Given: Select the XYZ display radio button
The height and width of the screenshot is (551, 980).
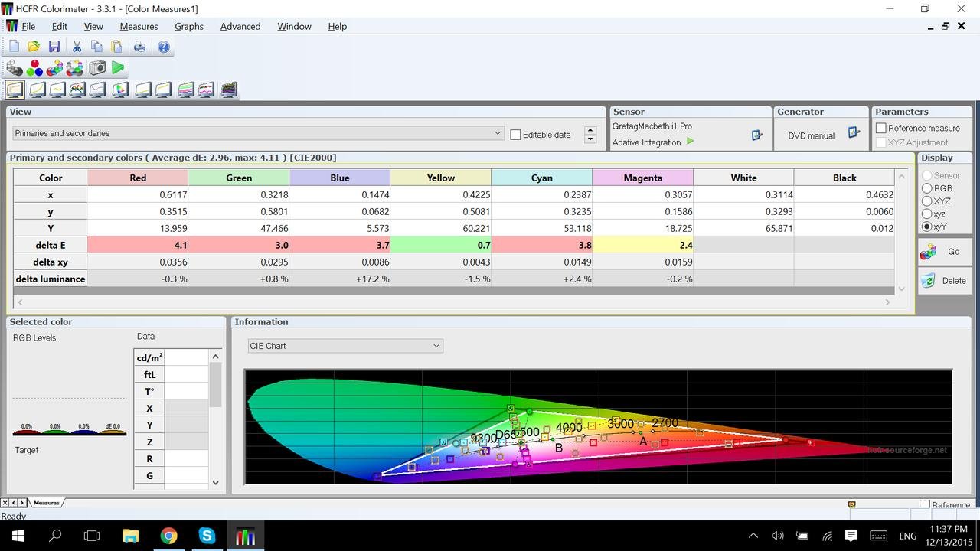Looking at the screenshot, I should tap(927, 201).
